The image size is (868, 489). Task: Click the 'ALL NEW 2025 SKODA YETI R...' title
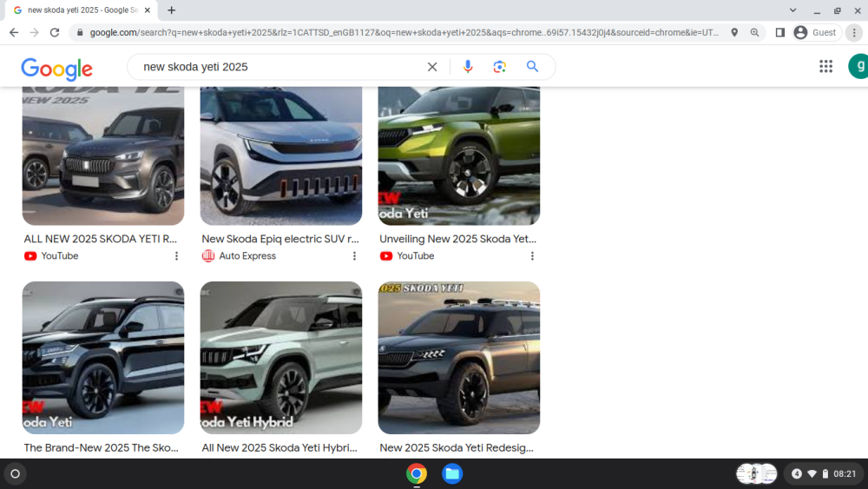100,239
